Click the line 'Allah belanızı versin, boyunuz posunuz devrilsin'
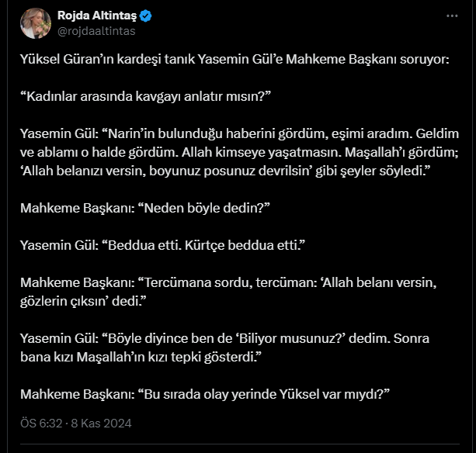Screen dimensions: 476x453 (x=225, y=171)
